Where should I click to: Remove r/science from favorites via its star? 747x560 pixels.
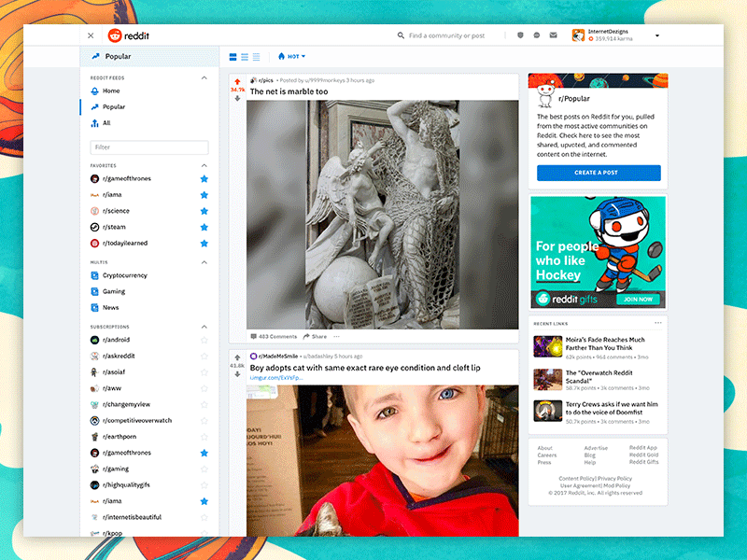pyautogui.click(x=204, y=211)
